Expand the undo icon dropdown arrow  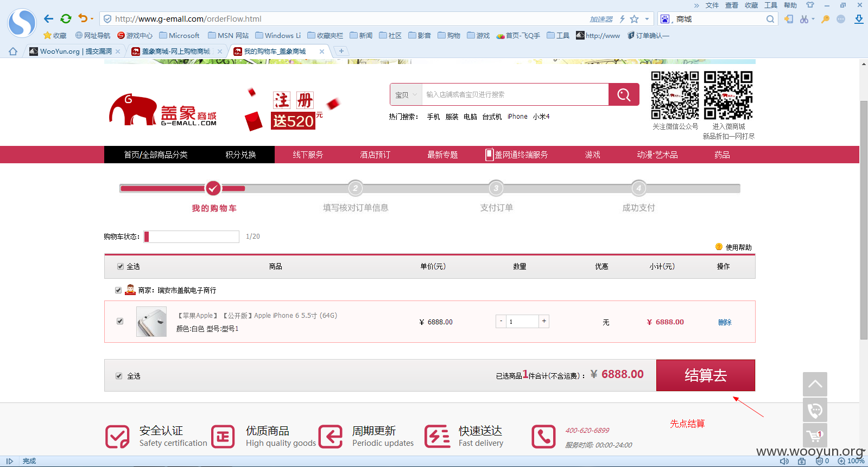(92, 19)
